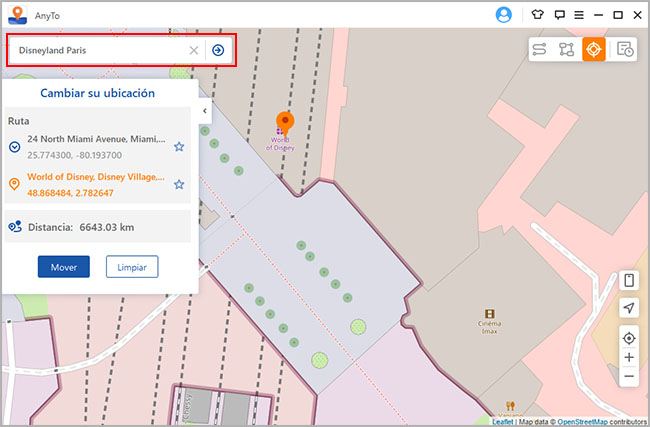Screen dimensions: 650x427
Task: Click the Cinéma Imax map icon
Action: pyautogui.click(x=490, y=313)
